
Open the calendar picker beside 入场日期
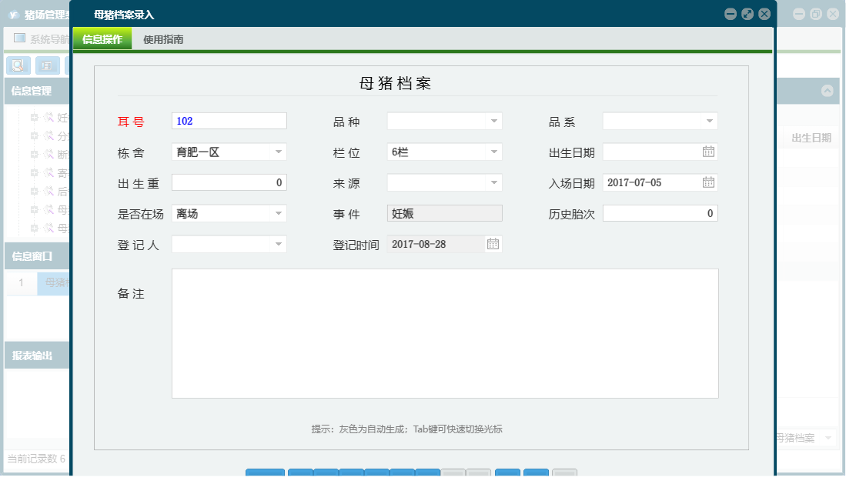tap(709, 182)
